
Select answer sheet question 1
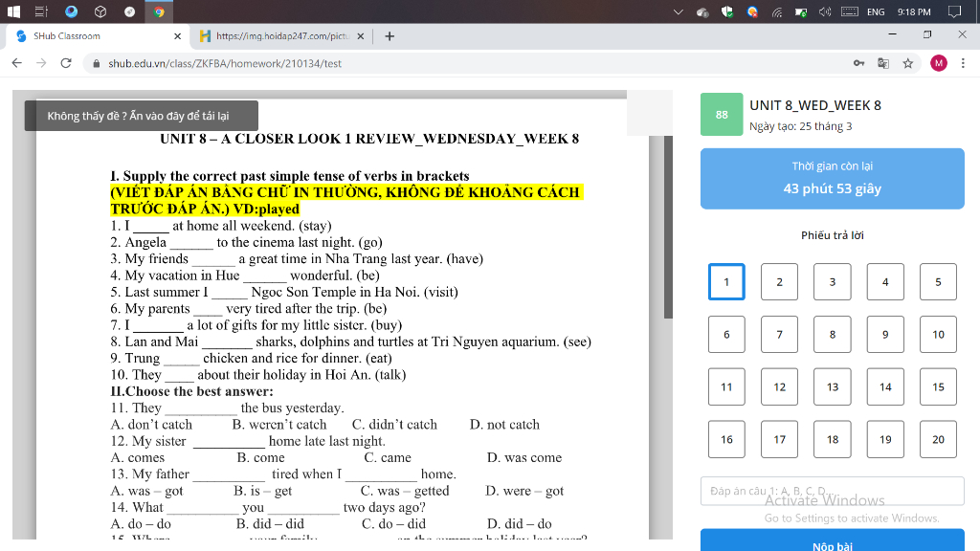[726, 282]
